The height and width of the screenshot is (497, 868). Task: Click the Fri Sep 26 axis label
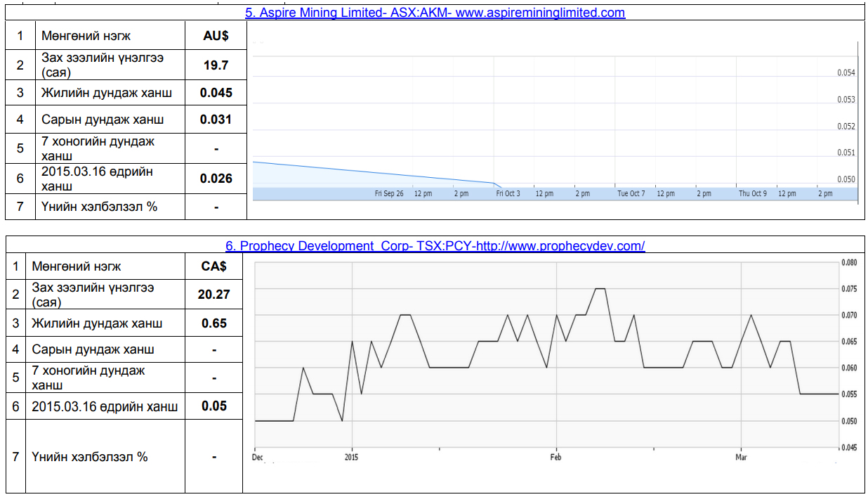coord(389,193)
